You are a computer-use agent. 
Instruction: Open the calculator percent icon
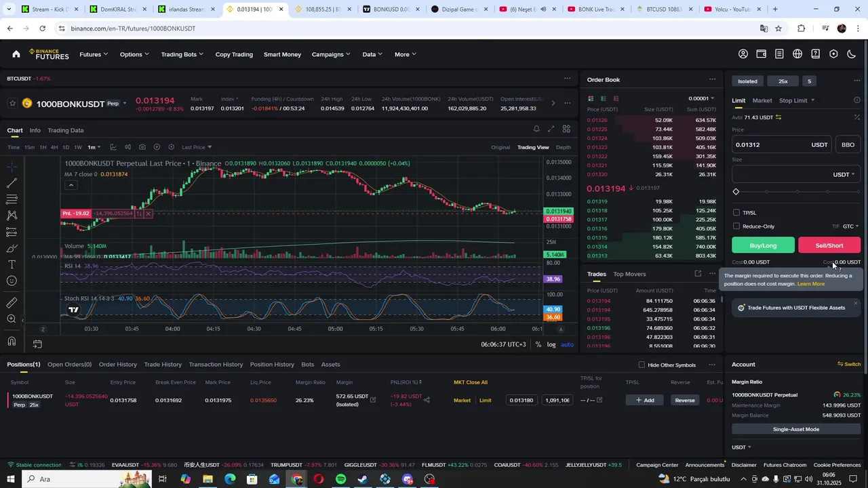tap(856, 117)
